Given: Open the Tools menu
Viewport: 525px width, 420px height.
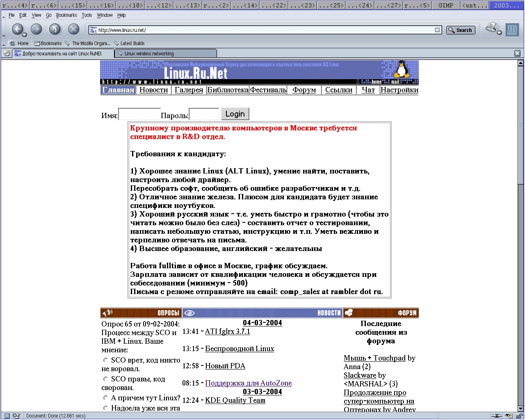Looking at the screenshot, I should tap(87, 15).
